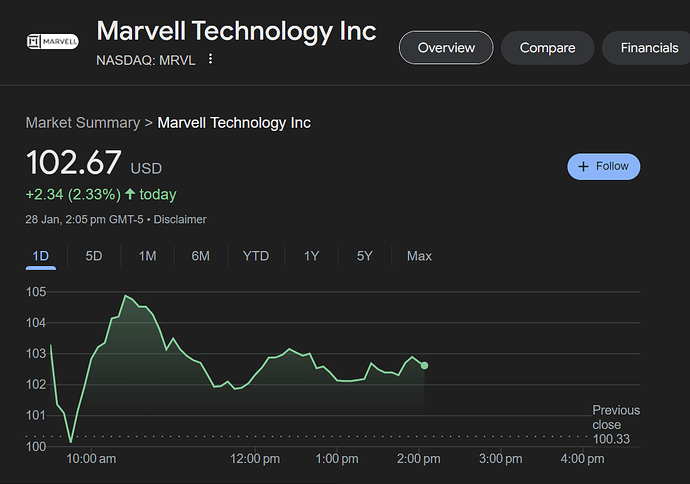Switch chart to 5D range
690x484 pixels.
click(94, 256)
